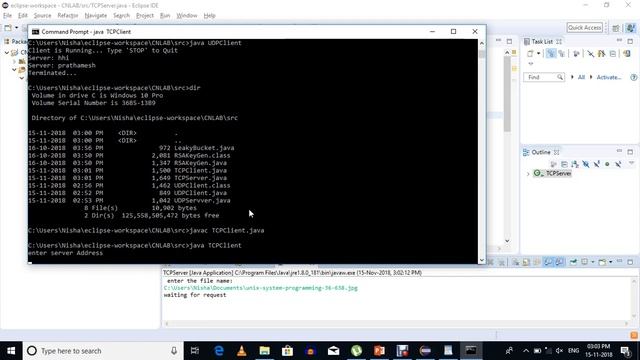
Task: Collapse the expanded Package Explorer project node
Action: (7, 52)
